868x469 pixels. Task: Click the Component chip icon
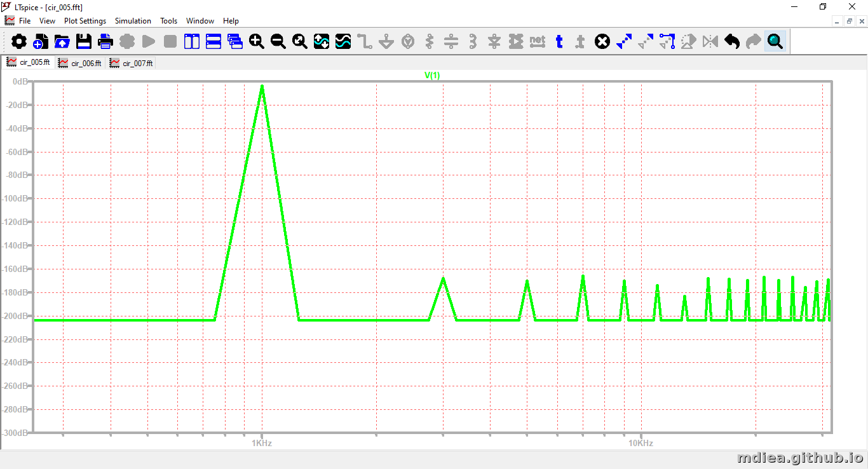click(516, 42)
